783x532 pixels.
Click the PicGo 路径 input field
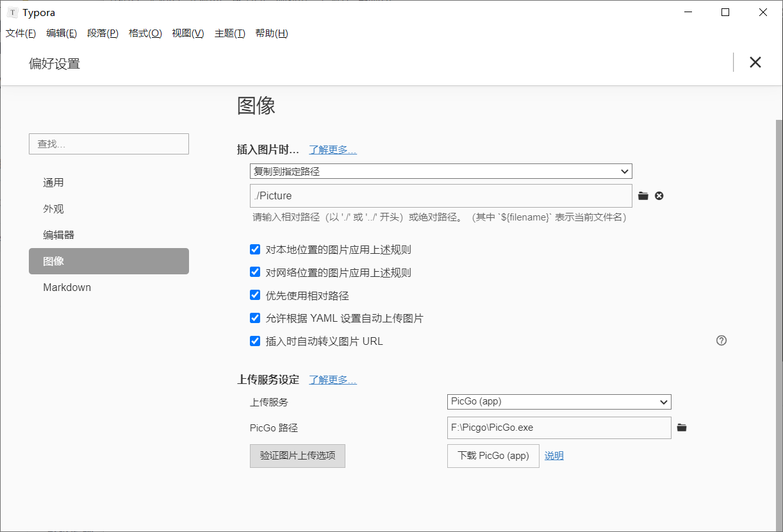(559, 428)
